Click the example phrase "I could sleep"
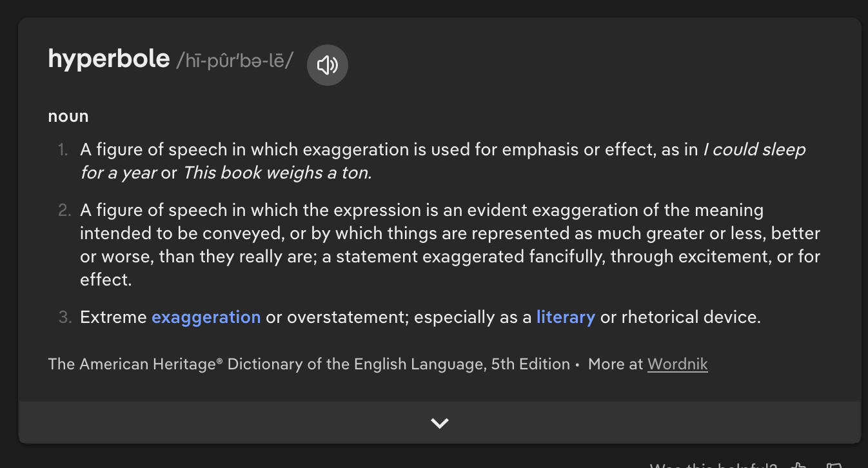 (x=755, y=150)
